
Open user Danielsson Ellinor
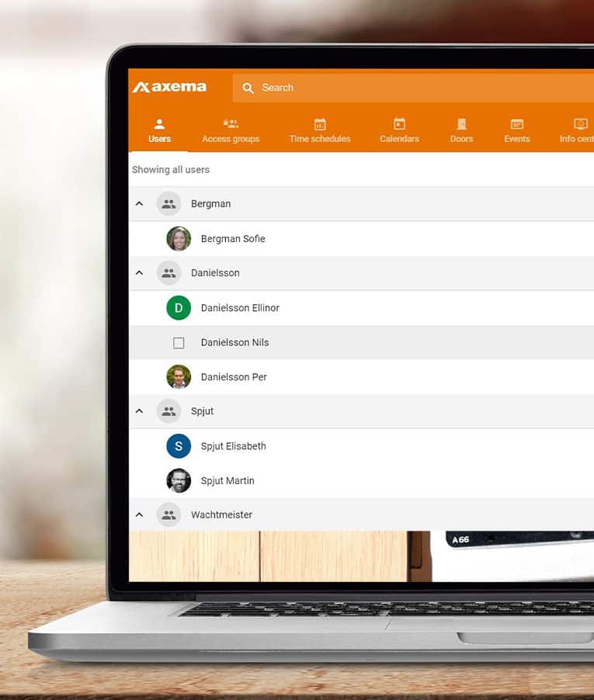pos(240,307)
